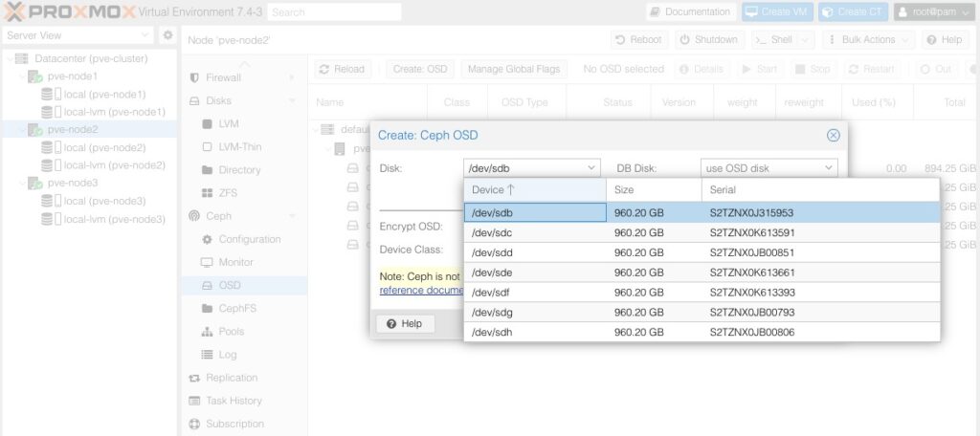The image size is (980, 436).
Task: Click serial S2TZNX0K613591
Action: coord(752,232)
